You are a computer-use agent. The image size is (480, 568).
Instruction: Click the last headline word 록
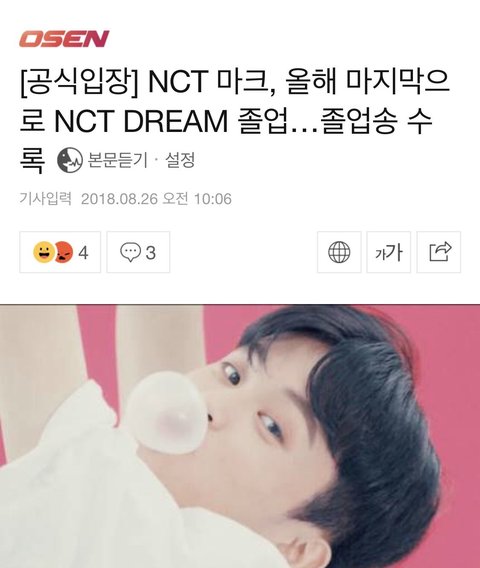click(32, 160)
